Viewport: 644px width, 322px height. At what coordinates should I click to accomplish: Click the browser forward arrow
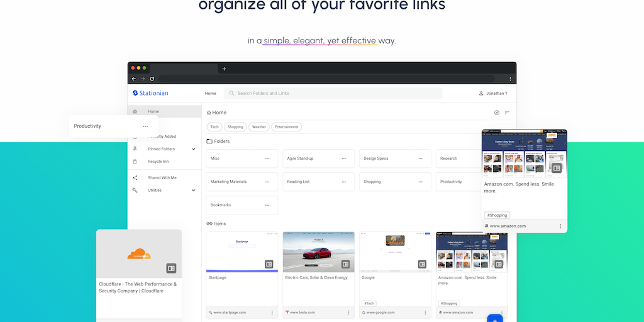(143, 79)
